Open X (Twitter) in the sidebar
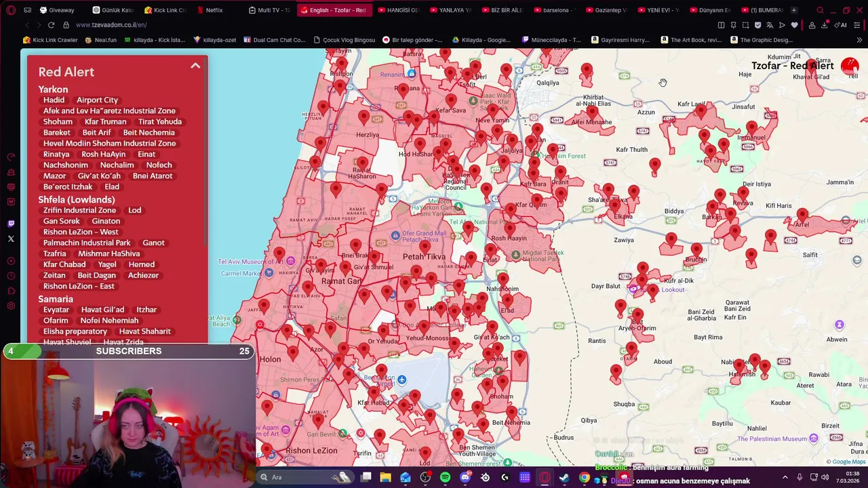The width and height of the screenshot is (868, 488). click(11, 239)
